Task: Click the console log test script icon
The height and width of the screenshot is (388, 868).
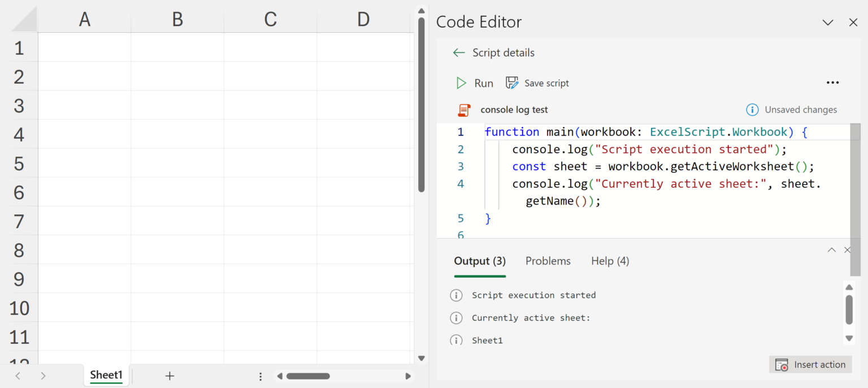Action: pyautogui.click(x=464, y=110)
